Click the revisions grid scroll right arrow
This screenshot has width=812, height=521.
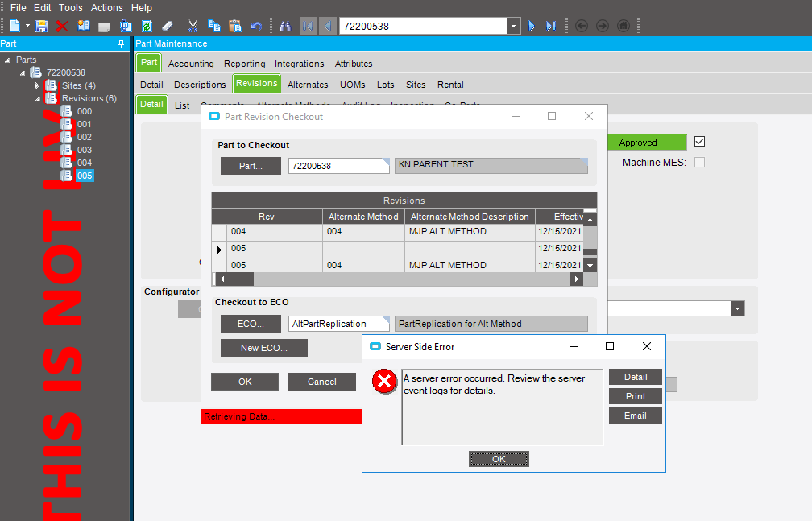(x=577, y=279)
